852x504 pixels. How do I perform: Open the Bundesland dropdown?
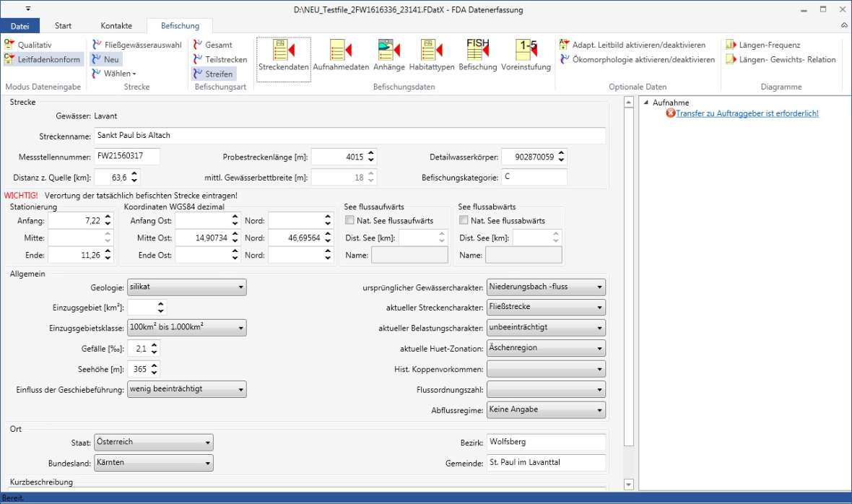pos(154,463)
